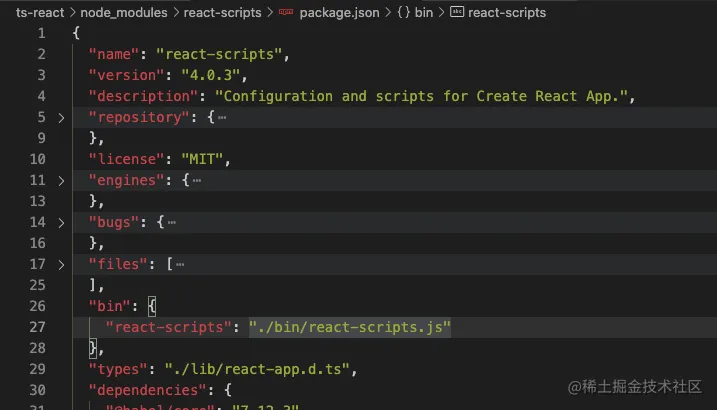Viewport: 717px width, 410px height.
Task: Click the "repository" key
Action: tap(139, 117)
